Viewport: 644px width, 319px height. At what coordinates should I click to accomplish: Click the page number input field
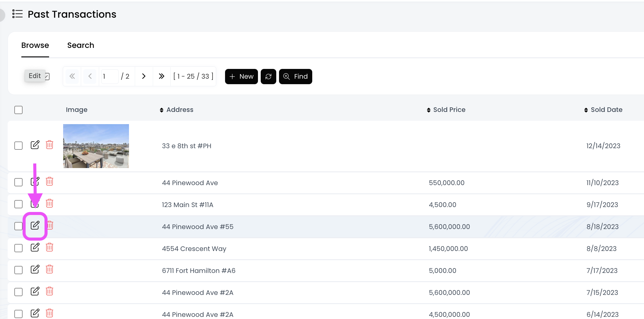(109, 76)
